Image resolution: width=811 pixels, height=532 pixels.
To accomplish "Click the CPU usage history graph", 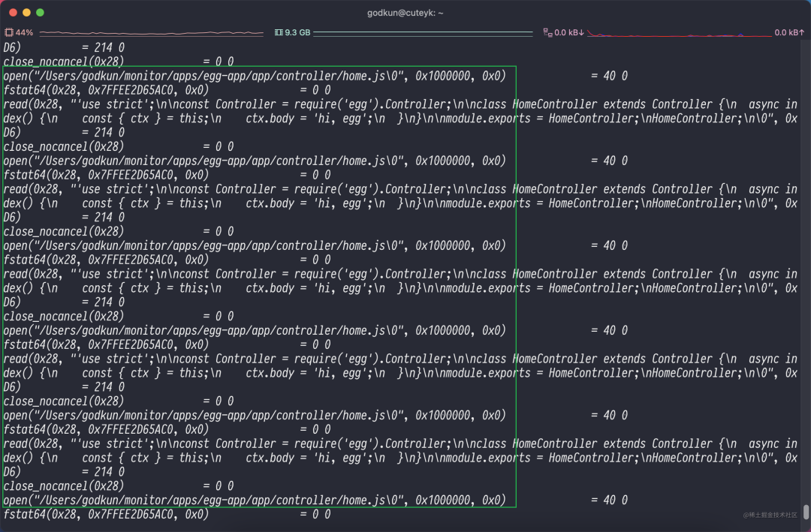I will pos(152,33).
